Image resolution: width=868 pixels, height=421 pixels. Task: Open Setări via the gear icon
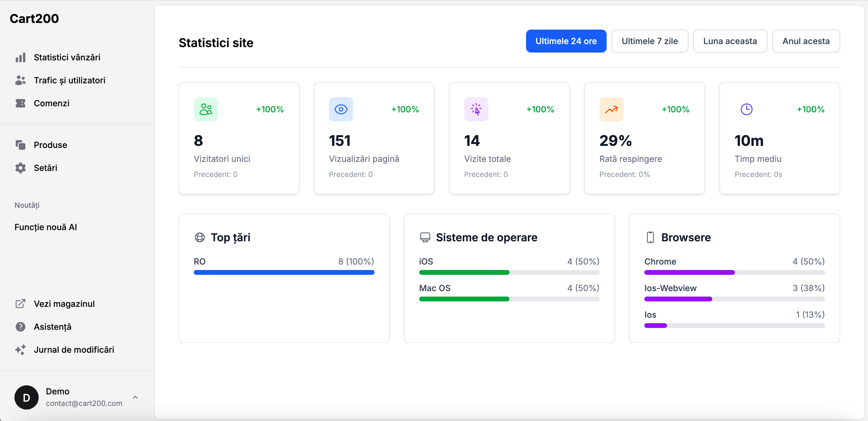tap(45, 168)
